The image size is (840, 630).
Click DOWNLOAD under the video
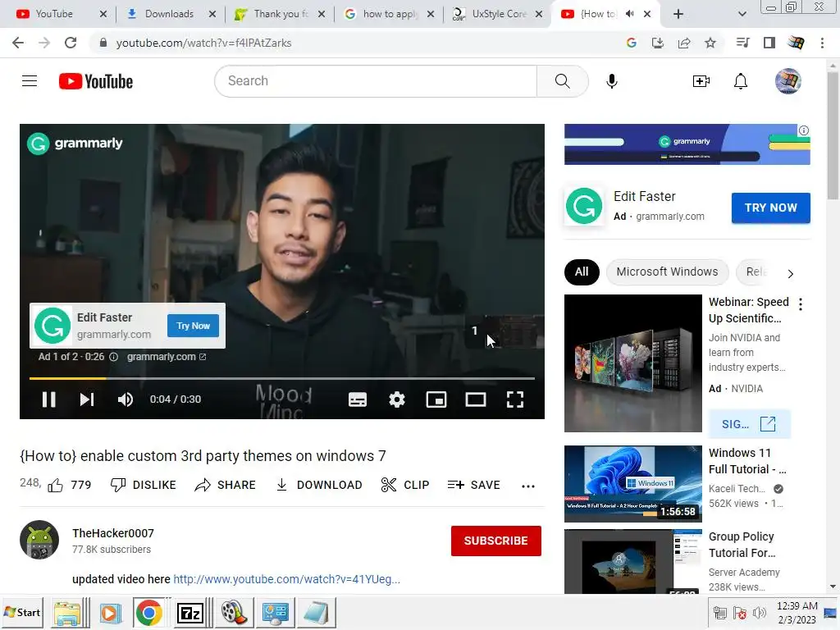[x=319, y=485]
